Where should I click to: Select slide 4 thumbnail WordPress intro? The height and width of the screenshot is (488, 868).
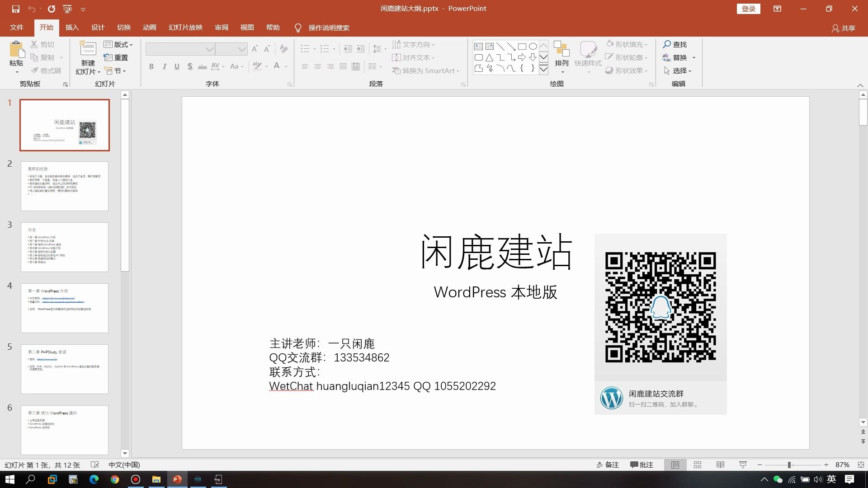[x=65, y=308]
